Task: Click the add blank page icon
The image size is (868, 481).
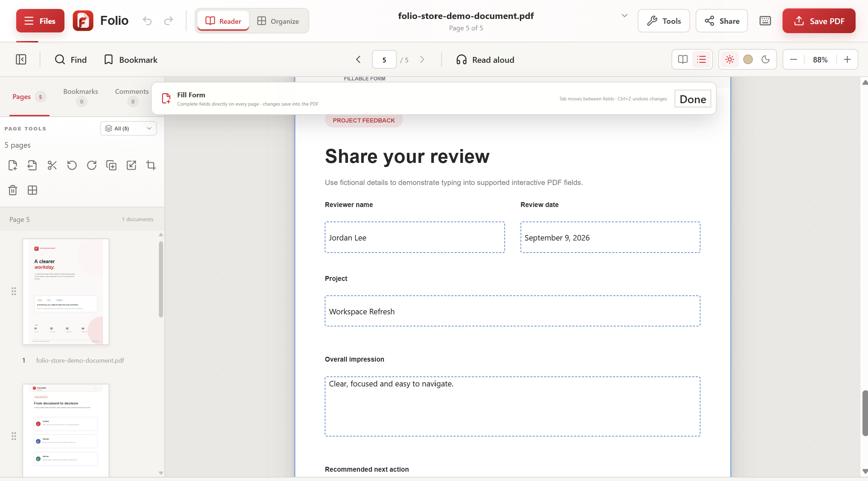Action: click(x=13, y=165)
